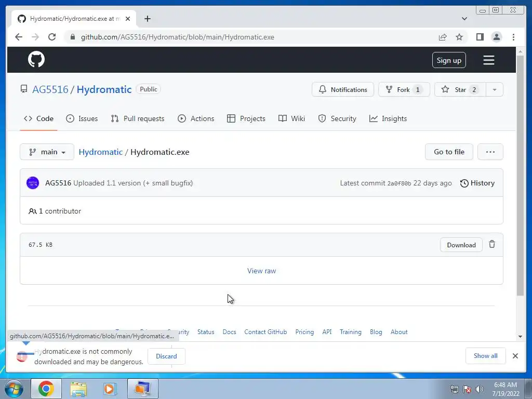This screenshot has width=532, height=399.
Task: Open the Chrome three-dot menu
Action: [513, 37]
